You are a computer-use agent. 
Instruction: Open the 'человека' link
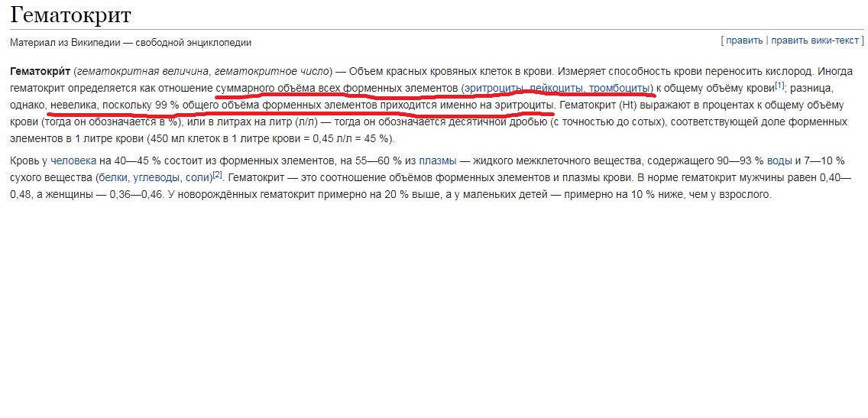pyautogui.click(x=73, y=160)
